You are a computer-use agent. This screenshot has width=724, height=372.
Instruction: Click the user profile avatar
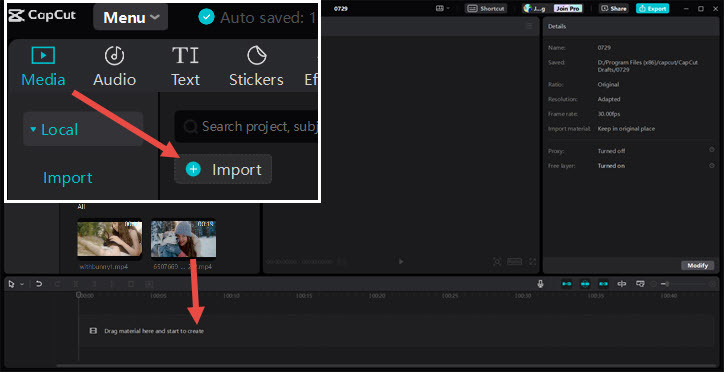(528, 8)
